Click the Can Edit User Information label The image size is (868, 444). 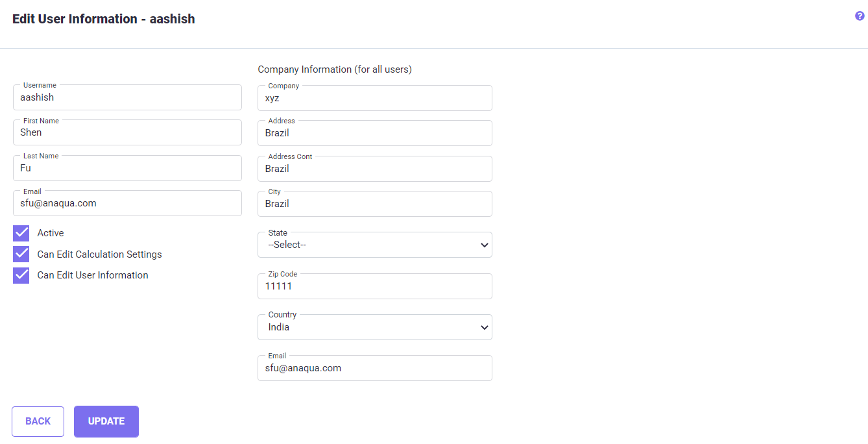(93, 275)
